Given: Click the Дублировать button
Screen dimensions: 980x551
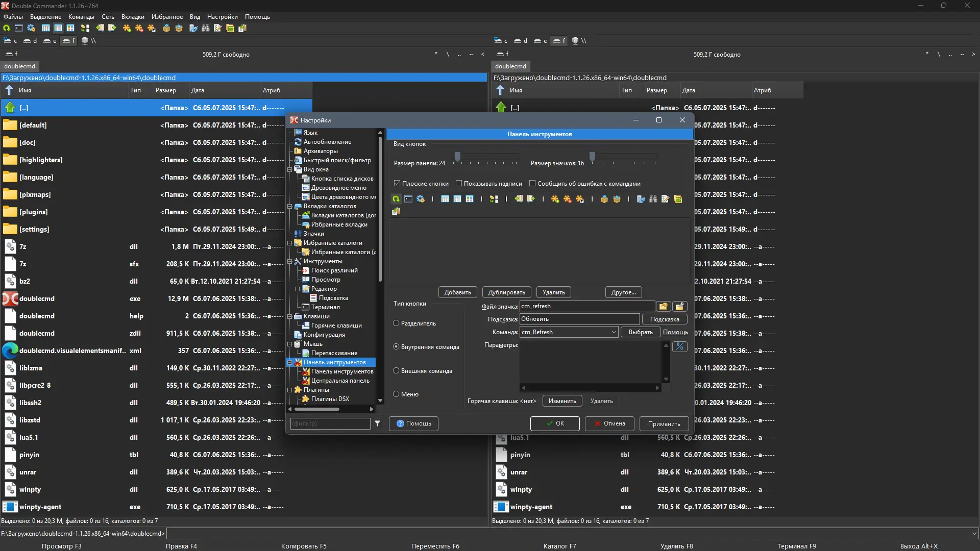Looking at the screenshot, I should (x=506, y=292).
